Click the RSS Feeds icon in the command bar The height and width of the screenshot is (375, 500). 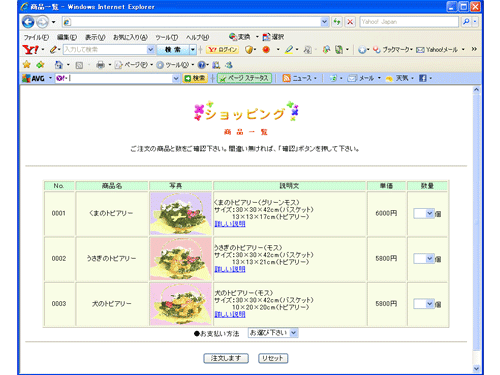click(x=79, y=65)
